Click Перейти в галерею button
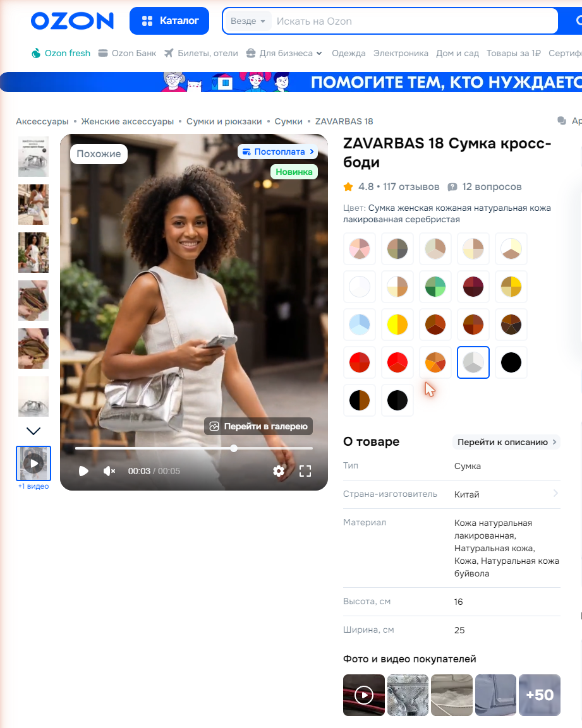 point(258,426)
